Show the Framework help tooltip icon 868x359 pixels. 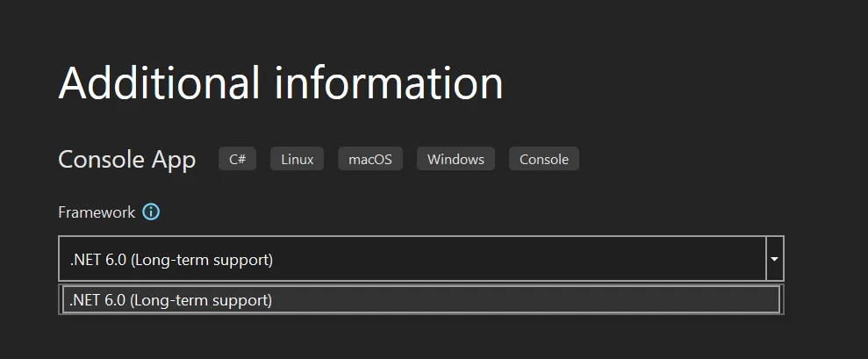[151, 212]
